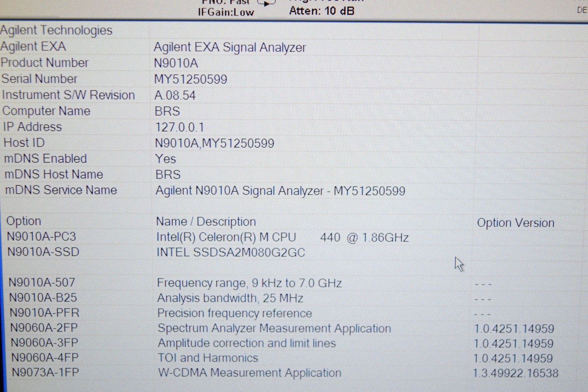Select option N9060A-4FP
The height and width of the screenshot is (392, 588).
45,357
